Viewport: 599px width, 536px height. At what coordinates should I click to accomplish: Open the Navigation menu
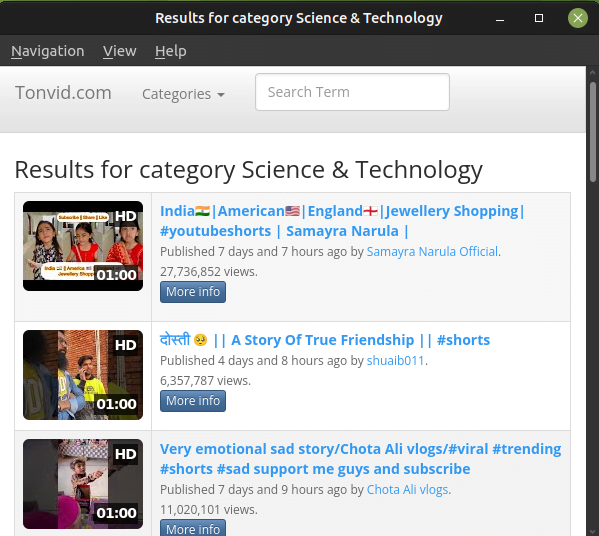(48, 51)
